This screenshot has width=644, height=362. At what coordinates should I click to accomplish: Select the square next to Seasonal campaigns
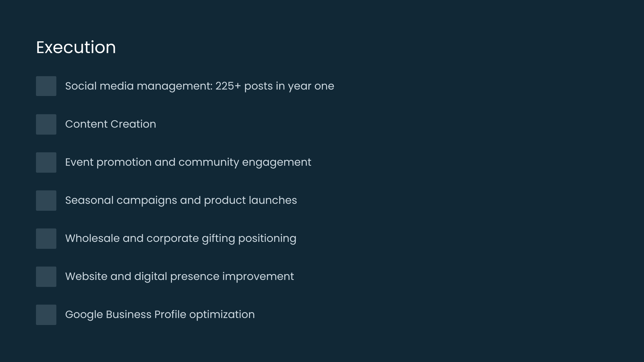pos(46,200)
